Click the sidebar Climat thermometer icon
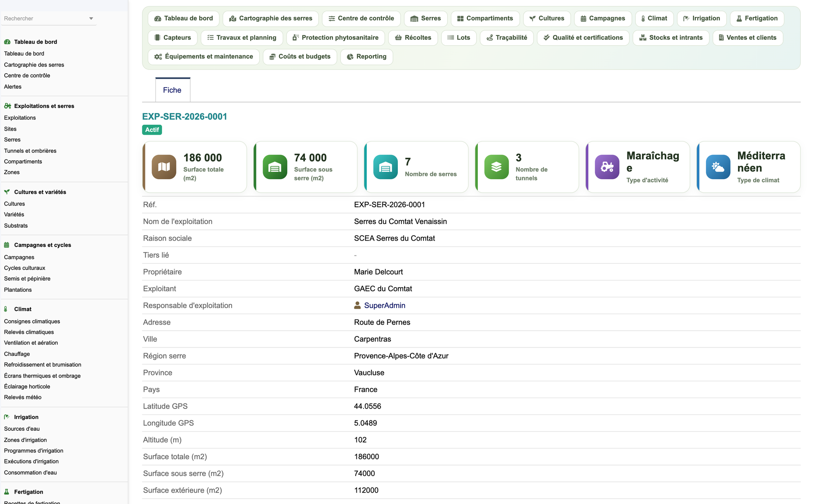Viewport: 815px width, 504px height. [x=6, y=309]
